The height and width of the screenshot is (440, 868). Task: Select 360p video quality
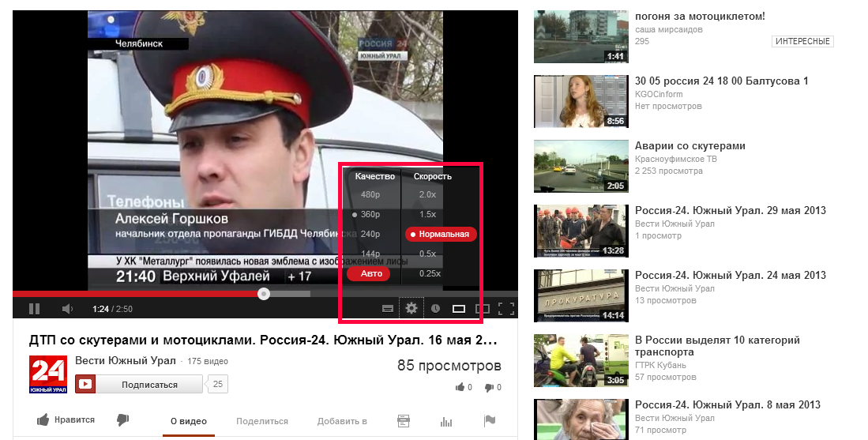click(x=370, y=214)
